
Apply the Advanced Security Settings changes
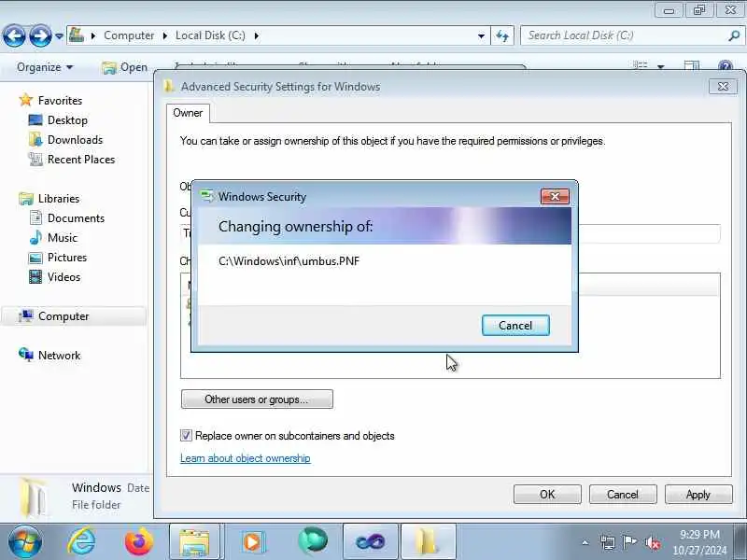(698, 495)
